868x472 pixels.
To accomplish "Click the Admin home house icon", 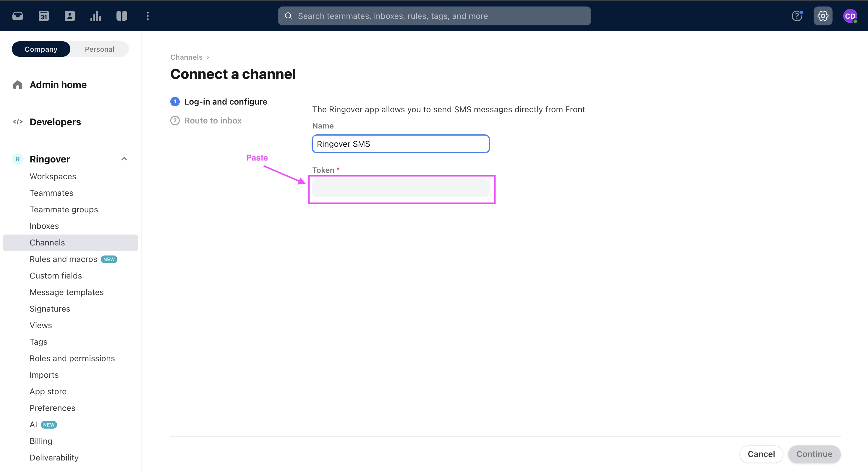I will 17,84.
